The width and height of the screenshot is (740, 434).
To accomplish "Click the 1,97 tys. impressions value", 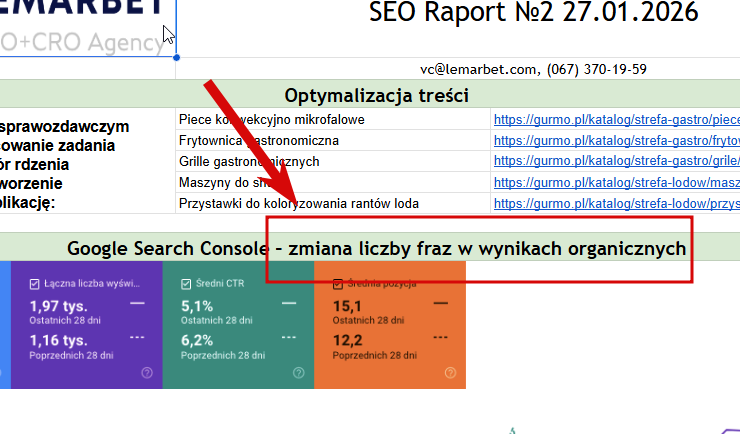I will pos(59,306).
